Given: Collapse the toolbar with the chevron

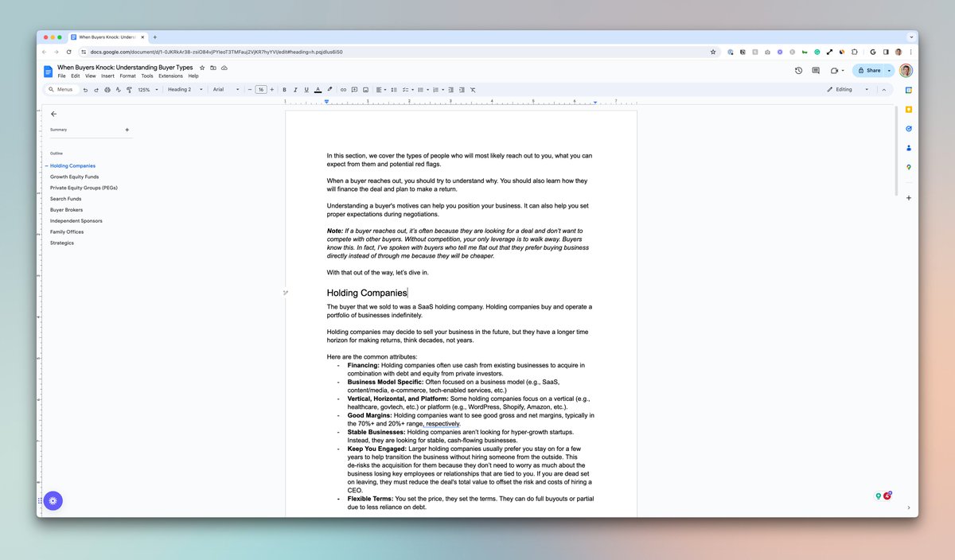Looking at the screenshot, I should (x=883, y=89).
